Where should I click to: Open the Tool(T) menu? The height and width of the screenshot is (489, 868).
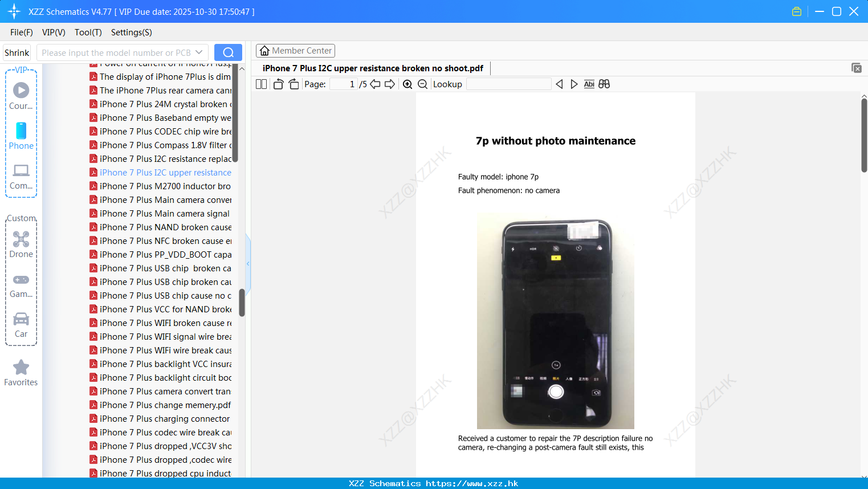point(88,32)
